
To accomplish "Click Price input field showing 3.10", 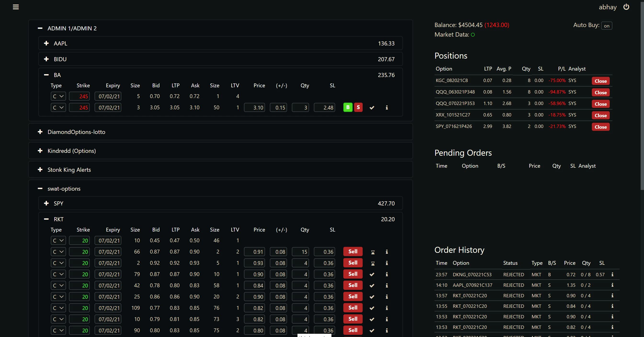I will [x=254, y=108].
